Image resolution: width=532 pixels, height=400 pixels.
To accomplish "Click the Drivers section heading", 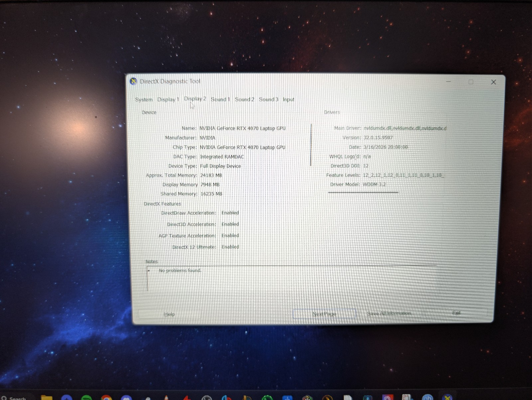I will pyautogui.click(x=332, y=112).
